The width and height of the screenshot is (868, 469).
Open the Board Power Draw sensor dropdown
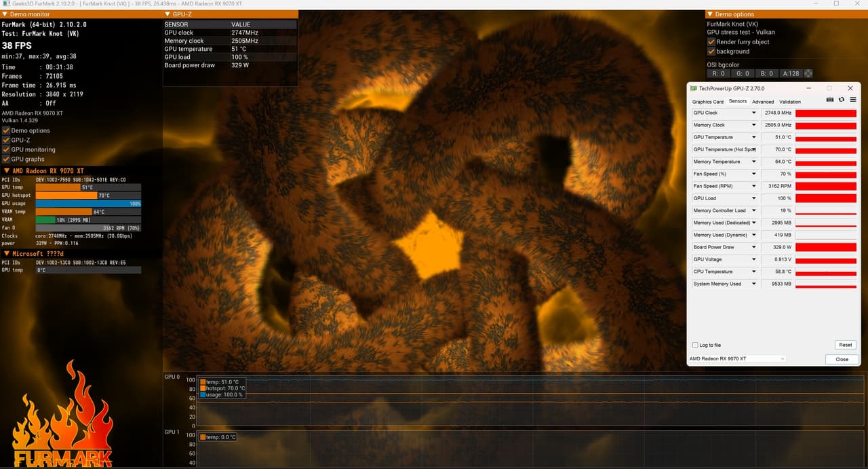(x=753, y=247)
